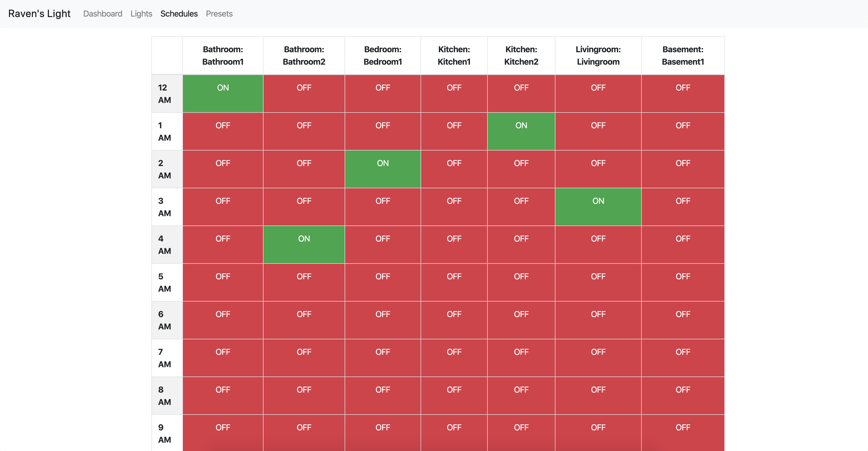Image resolution: width=868 pixels, height=451 pixels.
Task: Turn off Bathroom1 at 12 AM
Action: pos(223,93)
